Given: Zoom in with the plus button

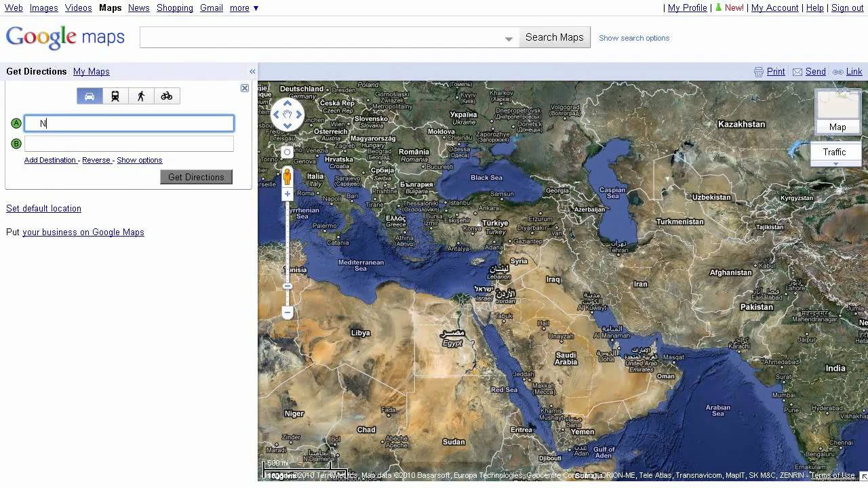Looking at the screenshot, I should coord(288,194).
